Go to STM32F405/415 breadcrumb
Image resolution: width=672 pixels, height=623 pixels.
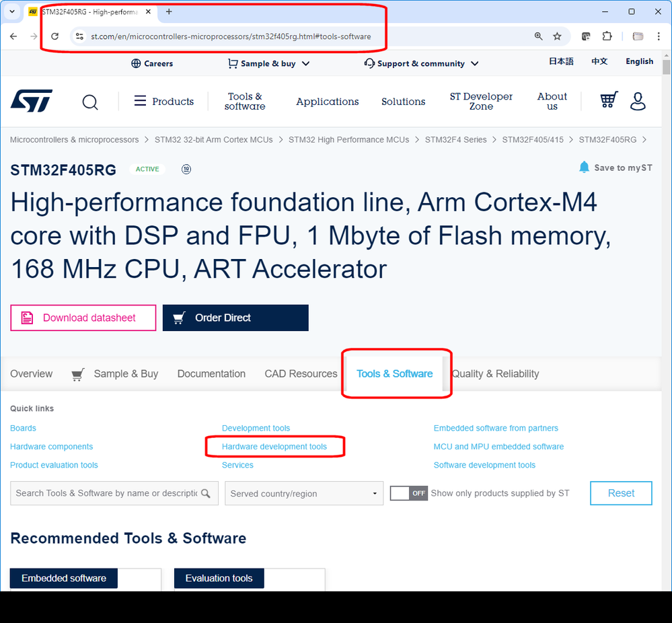tap(533, 140)
